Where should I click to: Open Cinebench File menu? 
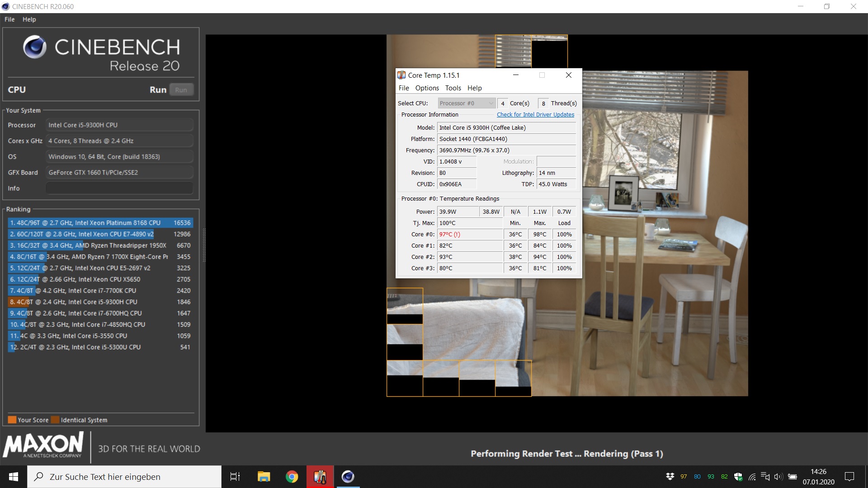(9, 19)
